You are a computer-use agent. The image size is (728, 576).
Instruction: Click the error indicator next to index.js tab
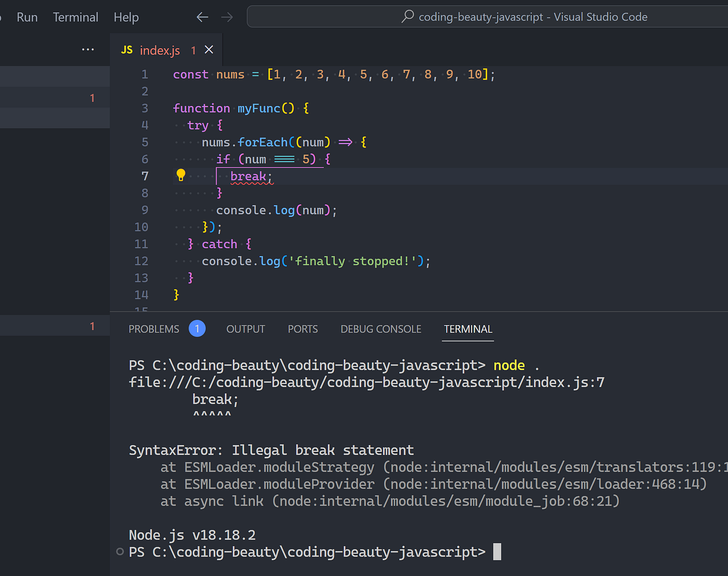pos(193,50)
